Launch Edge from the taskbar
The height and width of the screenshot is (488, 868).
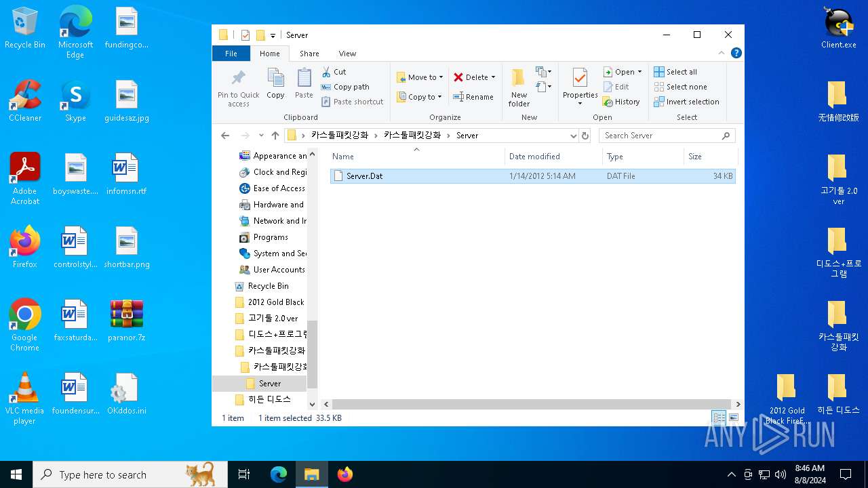(279, 474)
